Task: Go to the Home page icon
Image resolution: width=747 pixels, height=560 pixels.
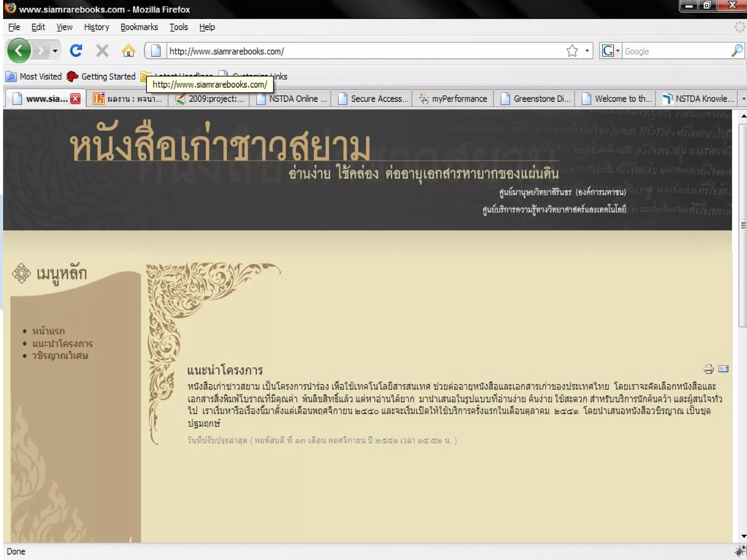Action: point(128,51)
